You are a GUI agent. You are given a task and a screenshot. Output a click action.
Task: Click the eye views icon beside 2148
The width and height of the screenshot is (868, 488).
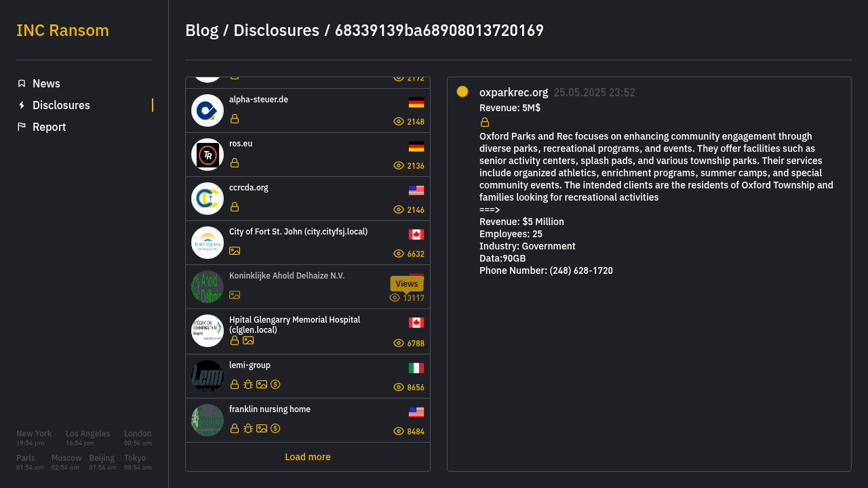[x=399, y=121]
